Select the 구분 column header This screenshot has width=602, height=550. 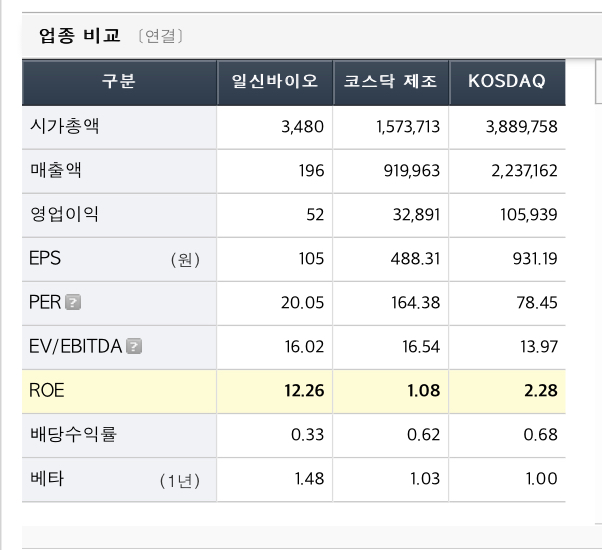click(x=119, y=81)
